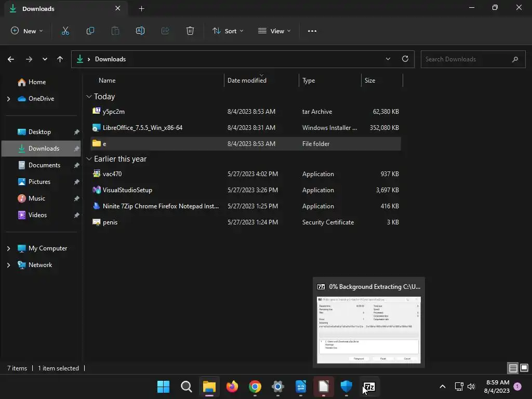This screenshot has height=399, width=532.
Task: Go back with the left arrow
Action: pos(11,59)
